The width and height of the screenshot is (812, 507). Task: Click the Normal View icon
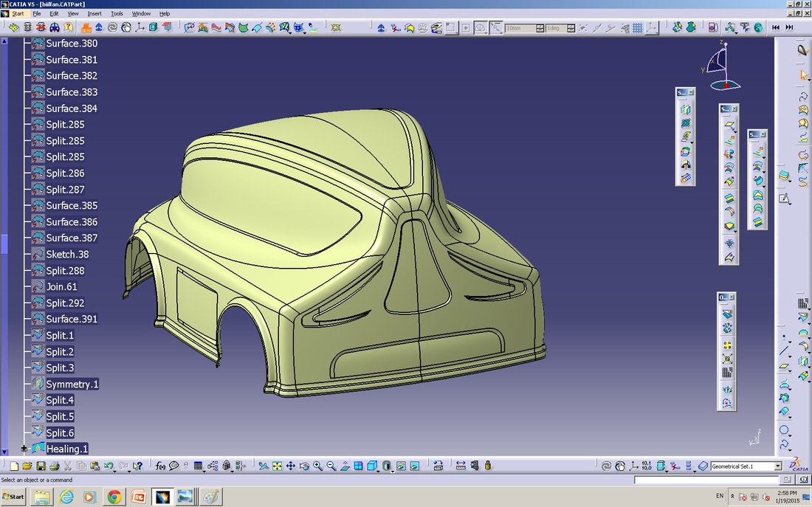click(344, 466)
